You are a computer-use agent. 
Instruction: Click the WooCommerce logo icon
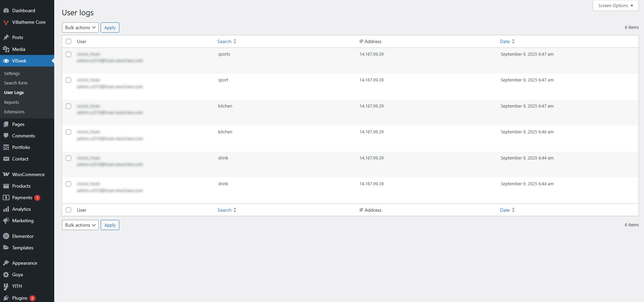click(6, 174)
